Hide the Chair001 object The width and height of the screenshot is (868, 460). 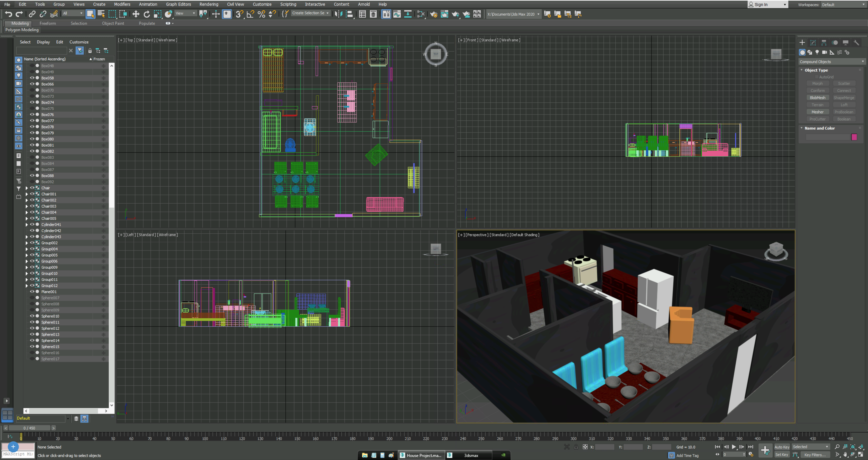coord(32,194)
